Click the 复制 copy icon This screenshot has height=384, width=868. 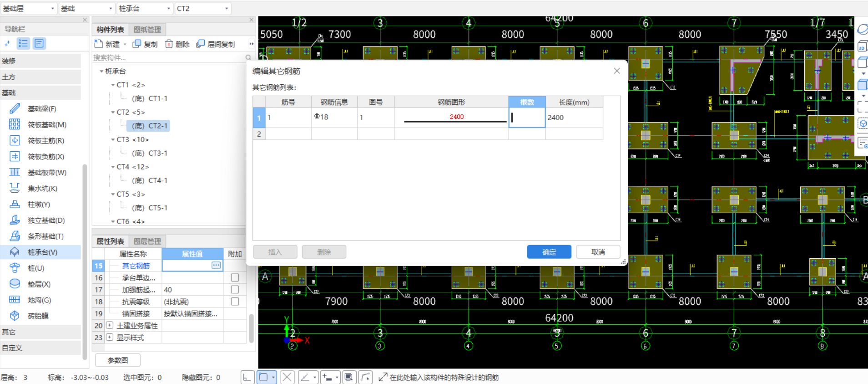[x=136, y=44]
